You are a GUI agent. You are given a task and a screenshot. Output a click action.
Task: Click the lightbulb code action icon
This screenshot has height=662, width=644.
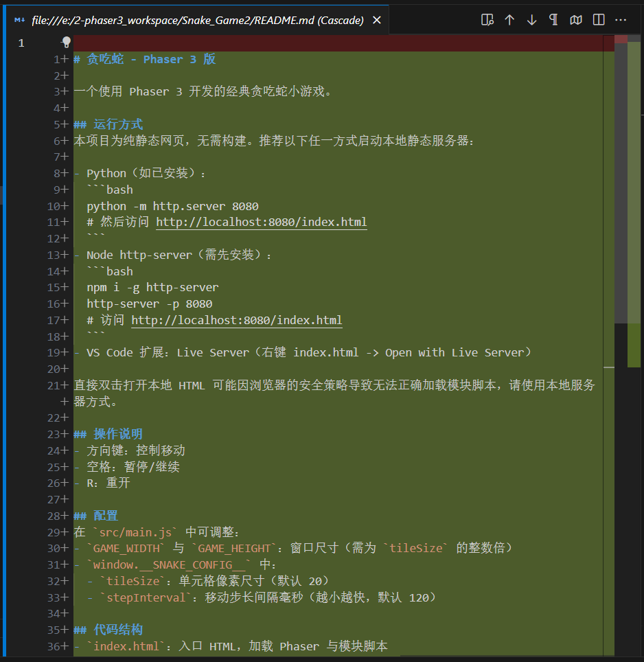click(x=67, y=42)
